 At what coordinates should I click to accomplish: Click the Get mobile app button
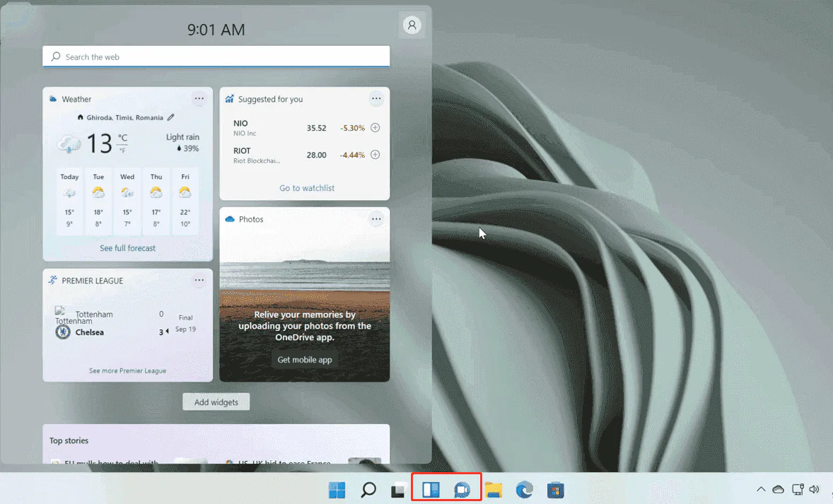(x=305, y=359)
